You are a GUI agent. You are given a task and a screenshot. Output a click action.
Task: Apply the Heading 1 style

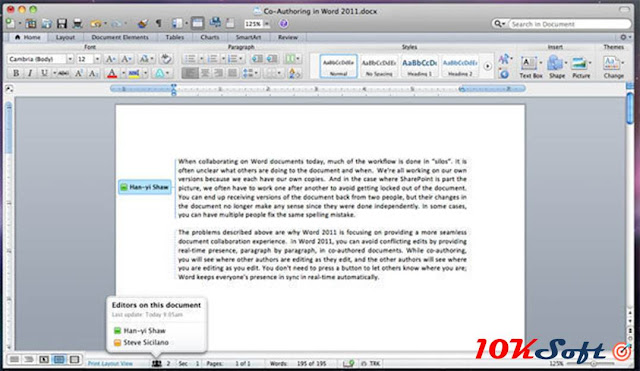[x=419, y=66]
